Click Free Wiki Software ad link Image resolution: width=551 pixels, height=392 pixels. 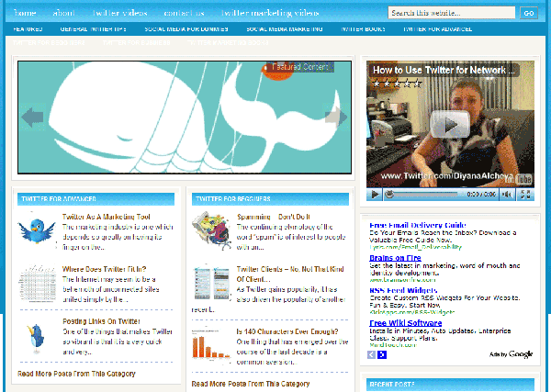(406, 323)
